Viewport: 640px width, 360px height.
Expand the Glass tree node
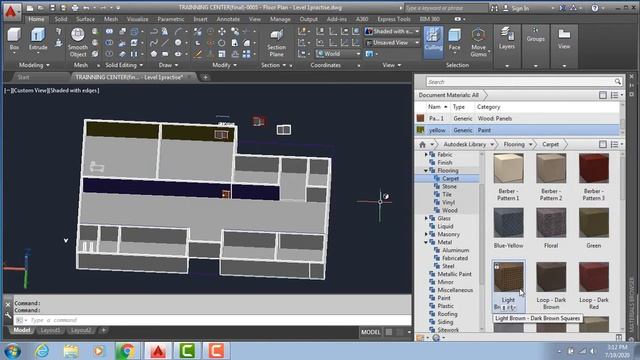[426, 218]
